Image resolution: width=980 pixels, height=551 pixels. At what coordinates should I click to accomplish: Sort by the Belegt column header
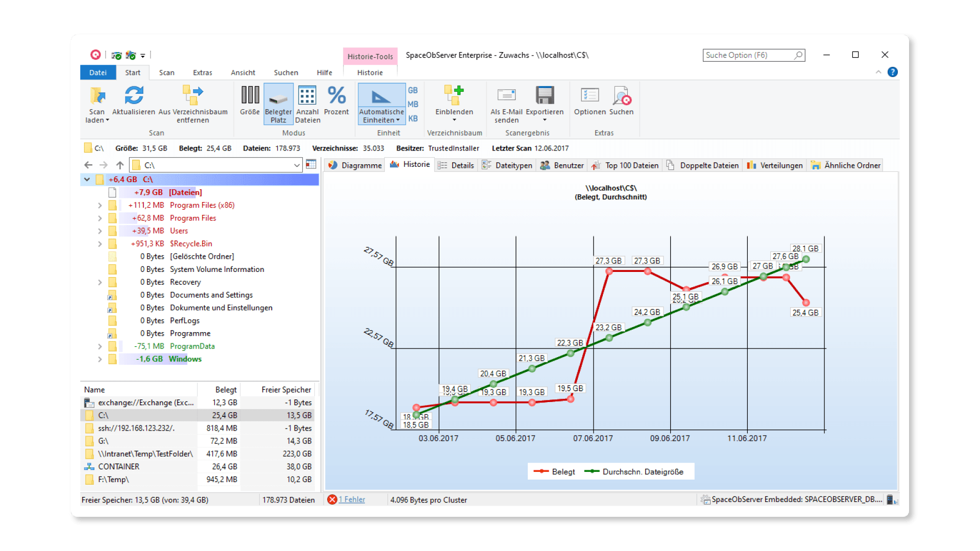pyautogui.click(x=219, y=390)
